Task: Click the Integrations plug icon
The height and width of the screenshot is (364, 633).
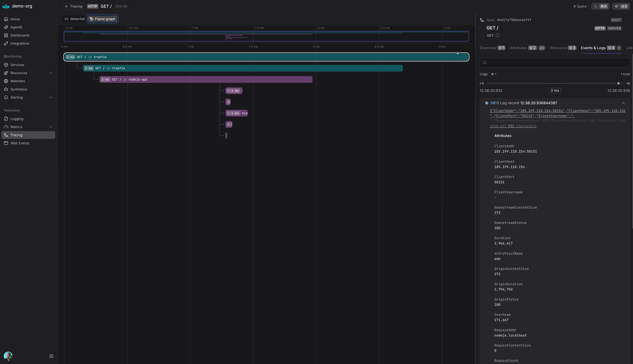Action: click(6, 44)
